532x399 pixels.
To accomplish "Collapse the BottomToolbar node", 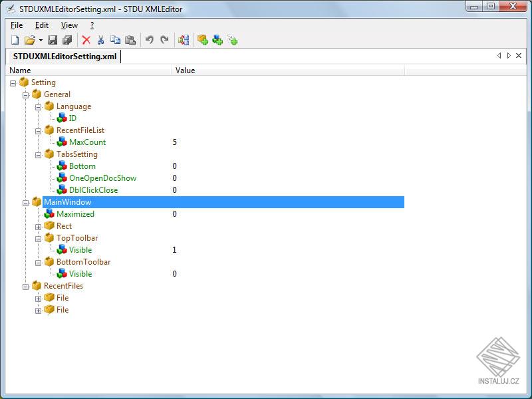I will click(x=39, y=263).
